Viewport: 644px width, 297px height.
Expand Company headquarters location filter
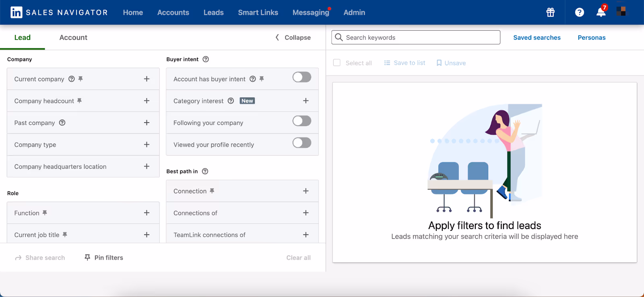(147, 166)
